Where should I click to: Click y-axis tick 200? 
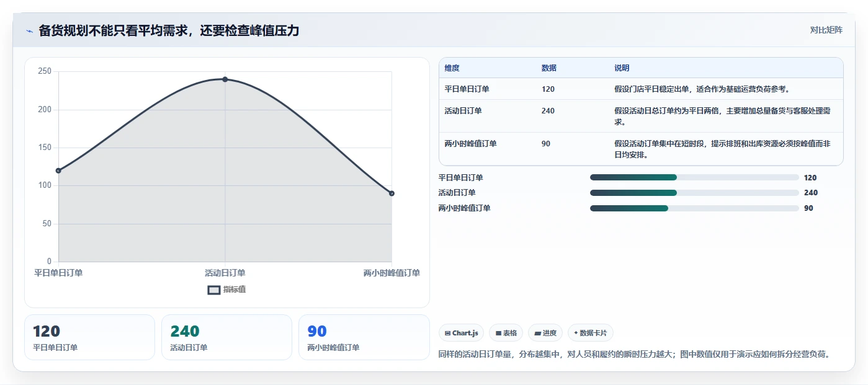pos(45,110)
